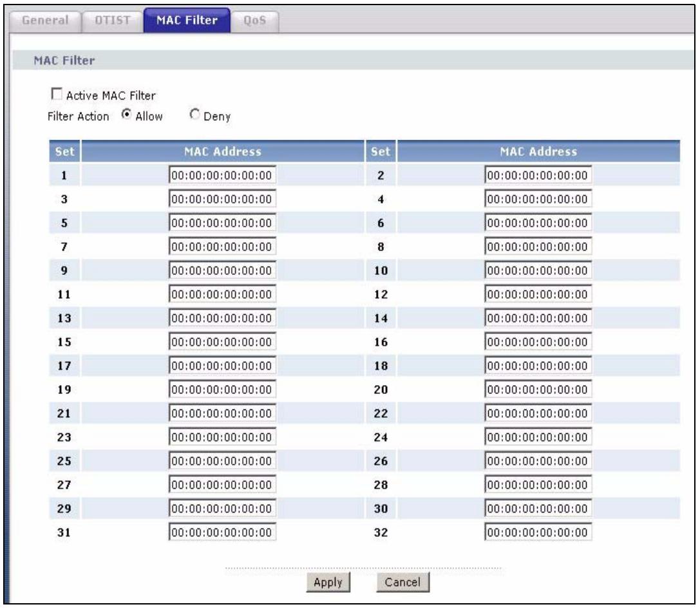The width and height of the screenshot is (700, 609).
Task: Open the QoS tab
Action: (255, 21)
